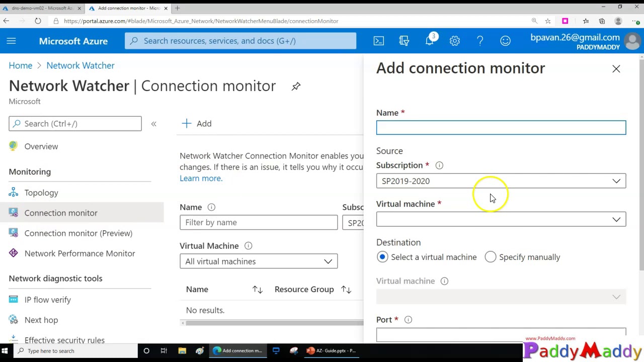Open the Azure portal hamburger menu
The height and width of the screenshot is (362, 644).
[11, 41]
